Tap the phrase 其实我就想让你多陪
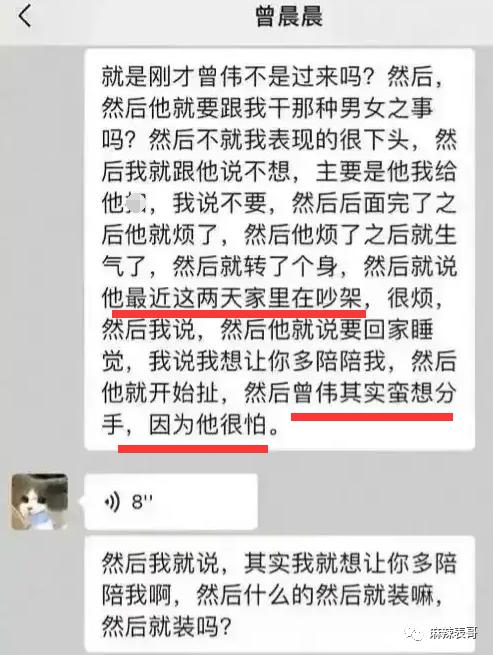Viewport: 493px width, 655px height. [350, 563]
